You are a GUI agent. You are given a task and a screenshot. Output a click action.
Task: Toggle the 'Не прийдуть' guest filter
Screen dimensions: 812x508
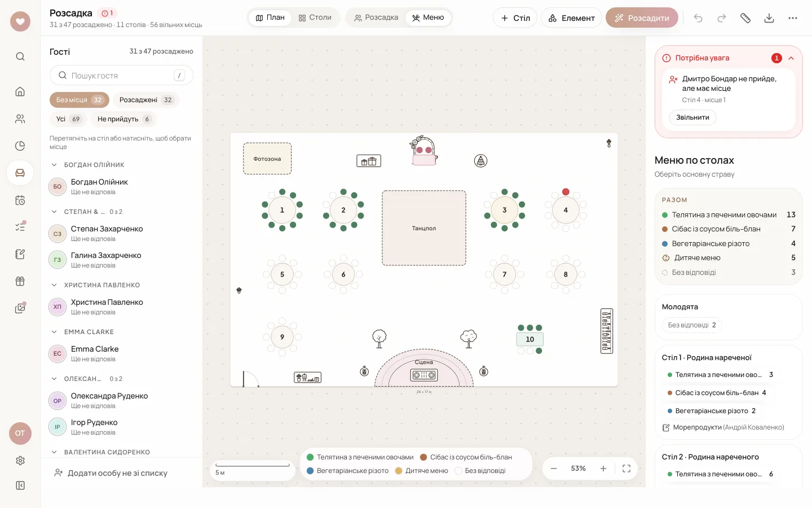coord(124,119)
